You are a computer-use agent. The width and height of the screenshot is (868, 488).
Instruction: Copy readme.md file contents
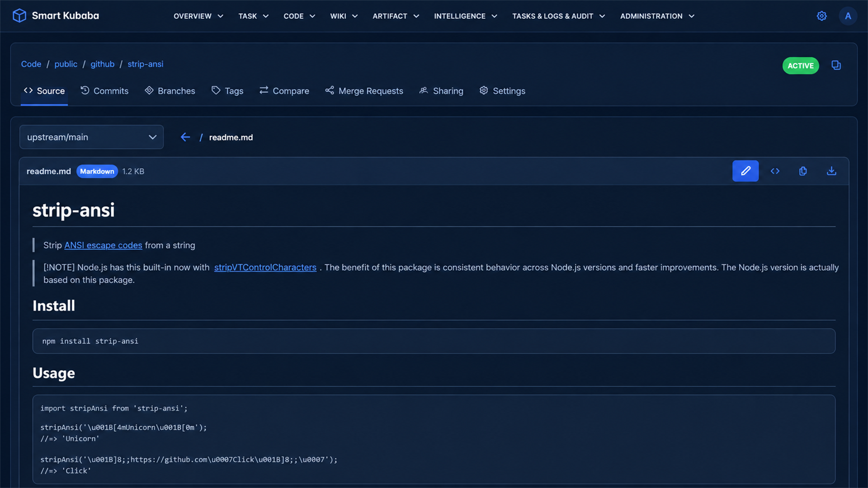803,171
